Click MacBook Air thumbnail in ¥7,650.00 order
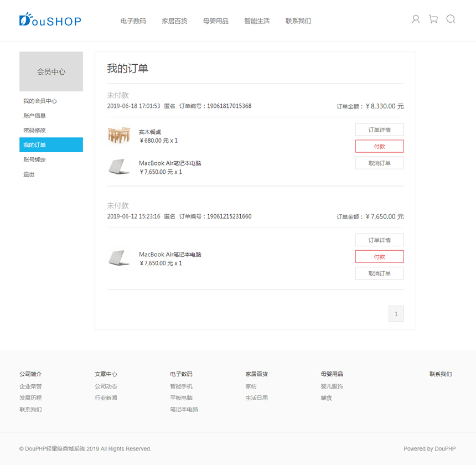476x465 pixels. [119, 258]
